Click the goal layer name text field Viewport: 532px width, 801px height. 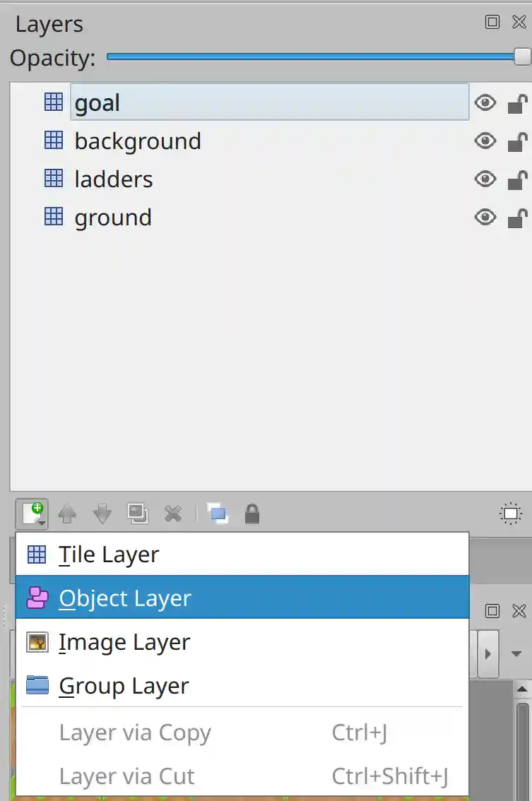click(x=268, y=102)
